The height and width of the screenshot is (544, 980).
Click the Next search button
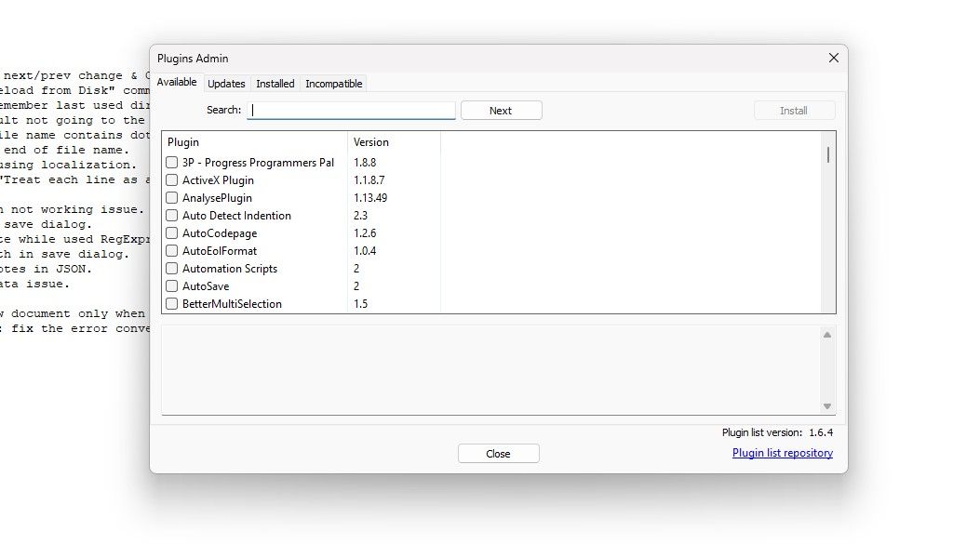click(501, 110)
